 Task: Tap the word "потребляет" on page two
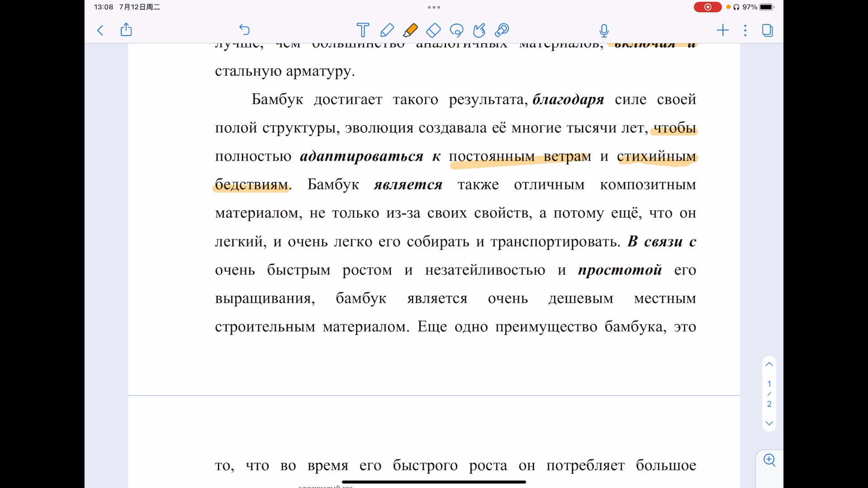click(x=585, y=465)
